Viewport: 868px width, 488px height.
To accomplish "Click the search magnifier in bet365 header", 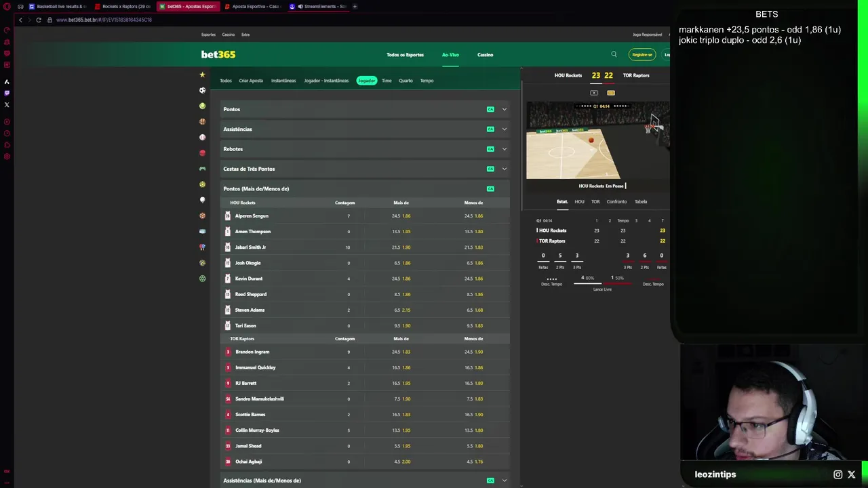I will click(614, 54).
